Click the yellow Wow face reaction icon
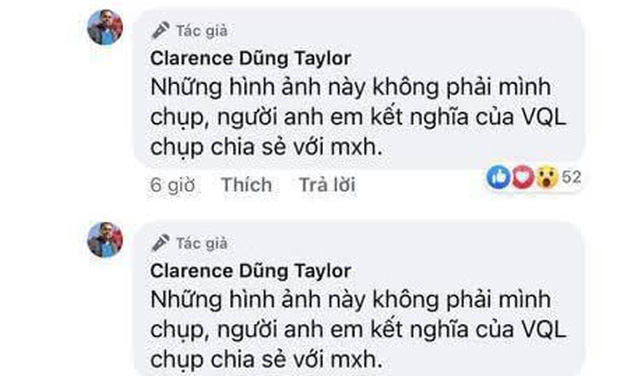 (x=547, y=177)
